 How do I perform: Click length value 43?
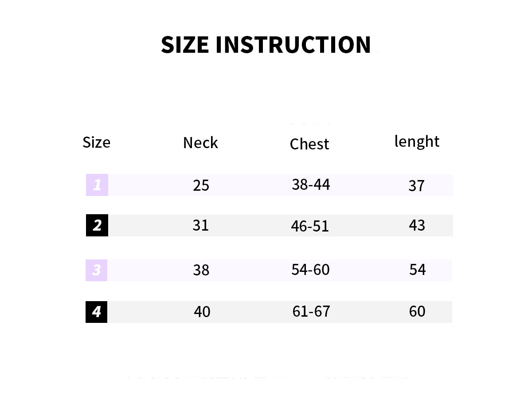tap(417, 225)
